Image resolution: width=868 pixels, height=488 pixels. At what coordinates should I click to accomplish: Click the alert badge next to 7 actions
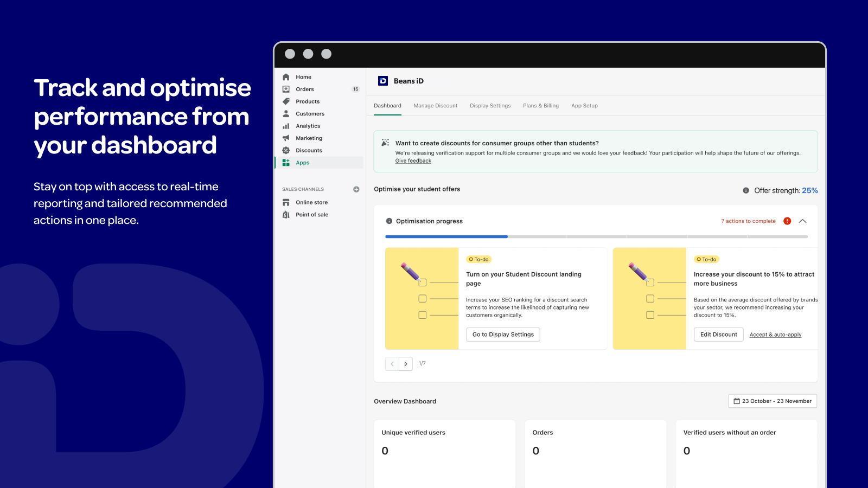787,221
